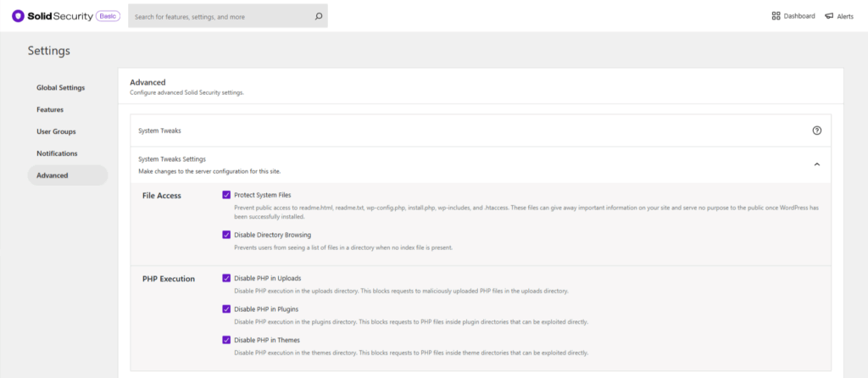
Task: Uncheck Disable Directory Browsing
Action: [x=226, y=235]
